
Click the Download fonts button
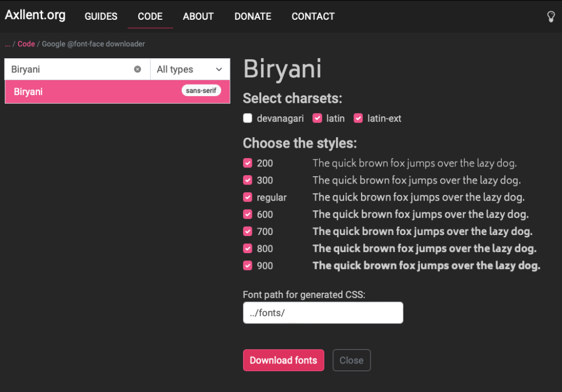point(284,360)
